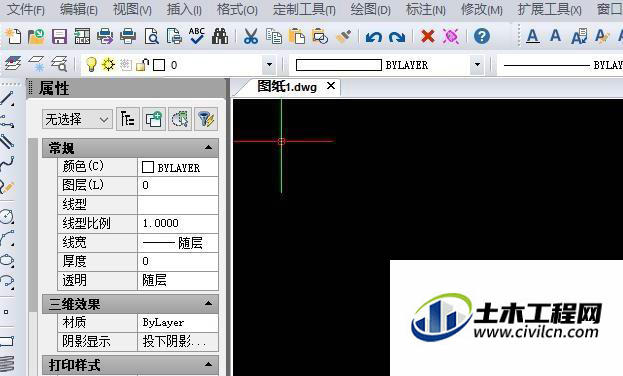Open find with binoculars icon
The height and width of the screenshot is (376, 623).
coord(220,36)
